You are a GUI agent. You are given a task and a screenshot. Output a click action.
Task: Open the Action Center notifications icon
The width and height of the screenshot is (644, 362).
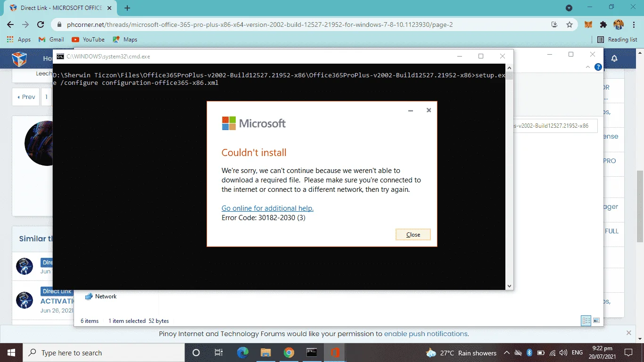[628, 353]
